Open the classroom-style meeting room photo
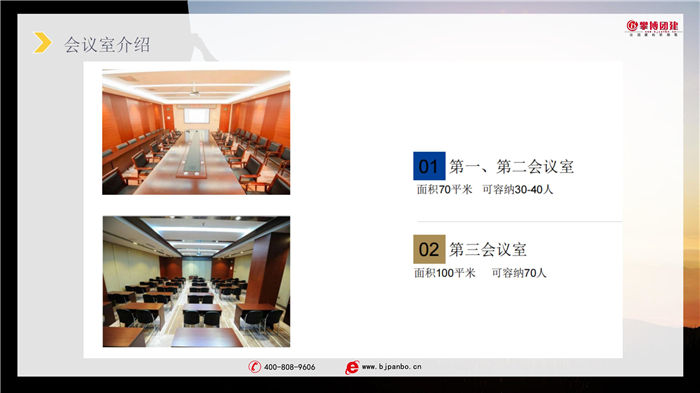700x393 pixels. point(196,282)
